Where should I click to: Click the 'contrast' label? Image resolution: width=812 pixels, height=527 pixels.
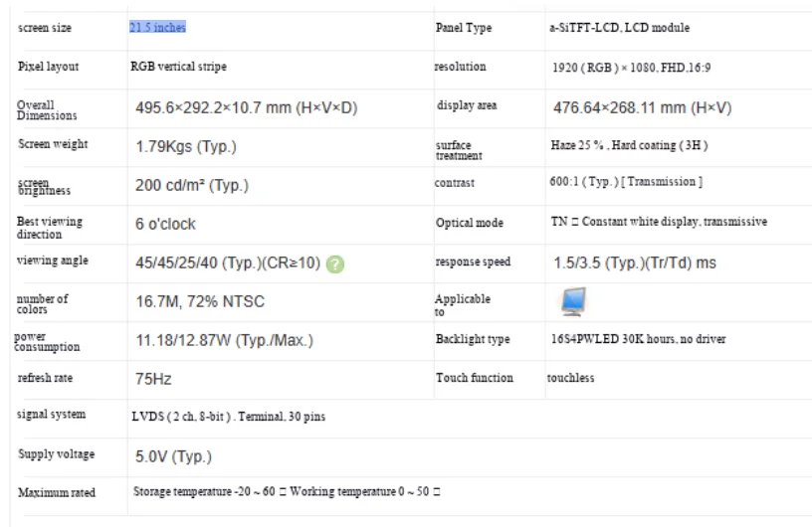tap(454, 183)
